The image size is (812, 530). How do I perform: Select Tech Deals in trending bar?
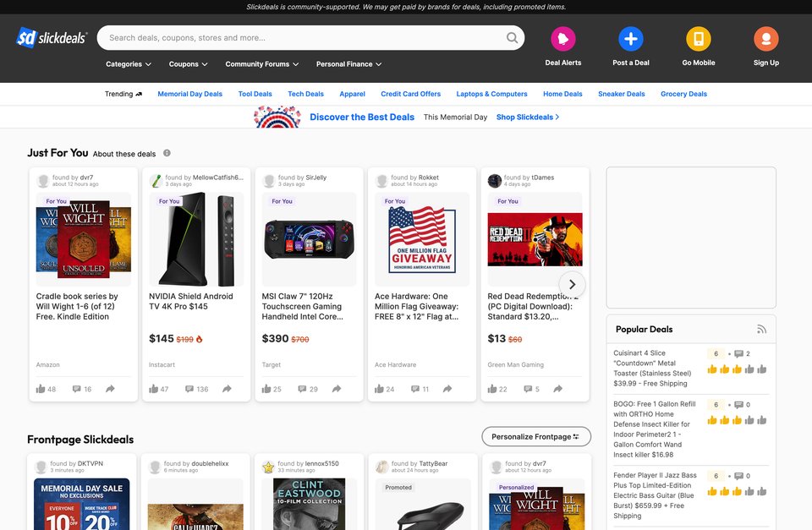[x=305, y=94]
